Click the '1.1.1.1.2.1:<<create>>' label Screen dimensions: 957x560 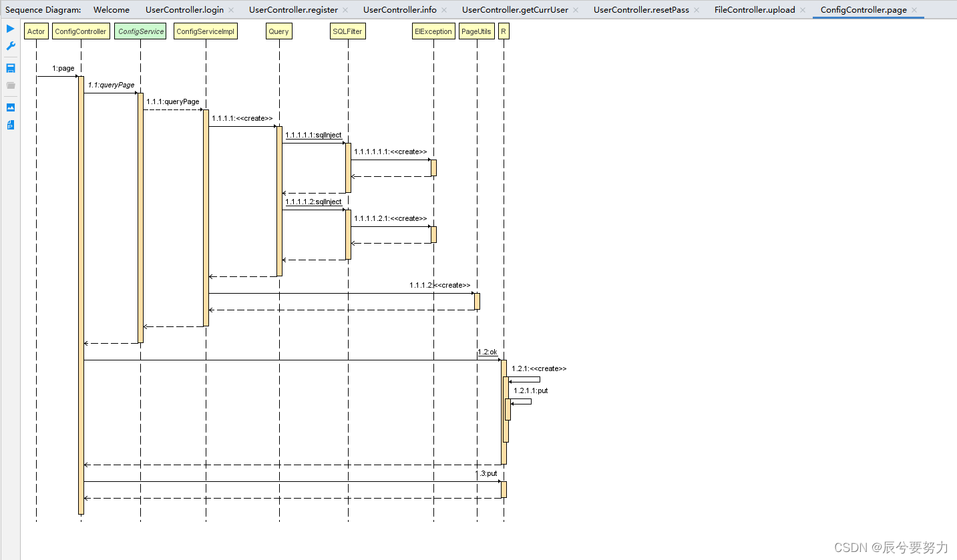[391, 218]
